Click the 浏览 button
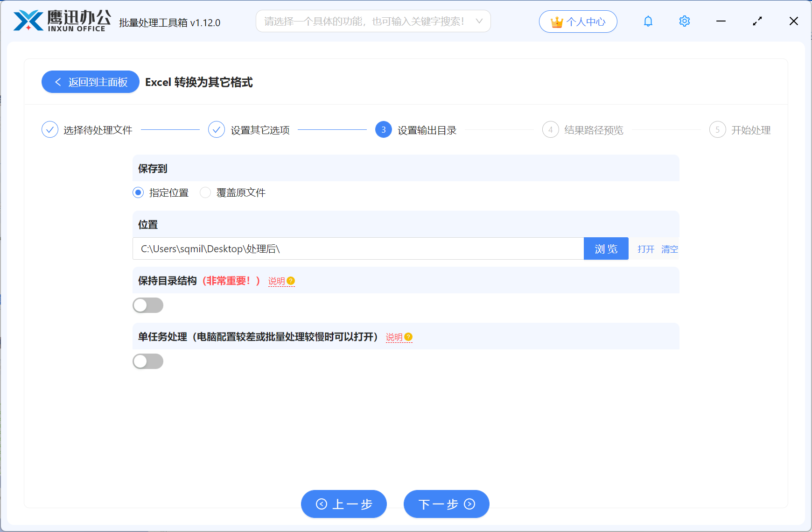 coord(606,248)
